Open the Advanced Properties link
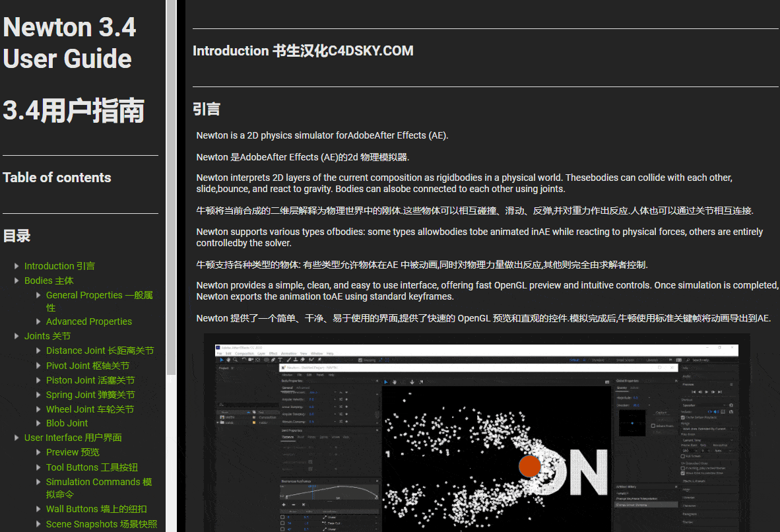This screenshot has width=780, height=532. (x=89, y=321)
